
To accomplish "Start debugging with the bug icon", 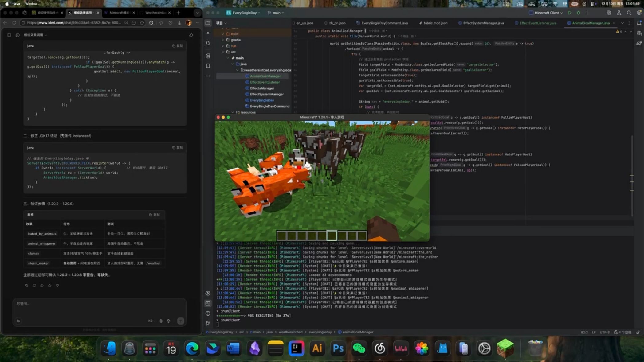I will tap(578, 13).
